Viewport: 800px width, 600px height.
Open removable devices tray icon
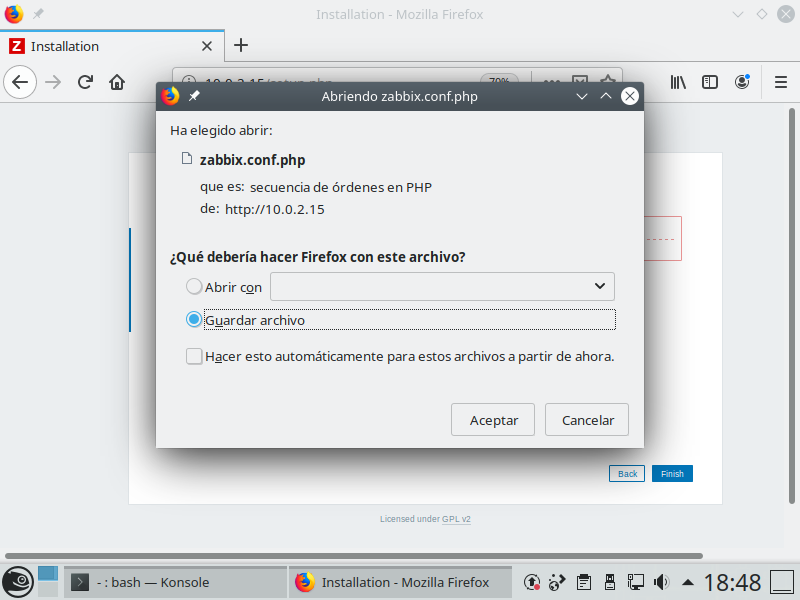point(609,582)
